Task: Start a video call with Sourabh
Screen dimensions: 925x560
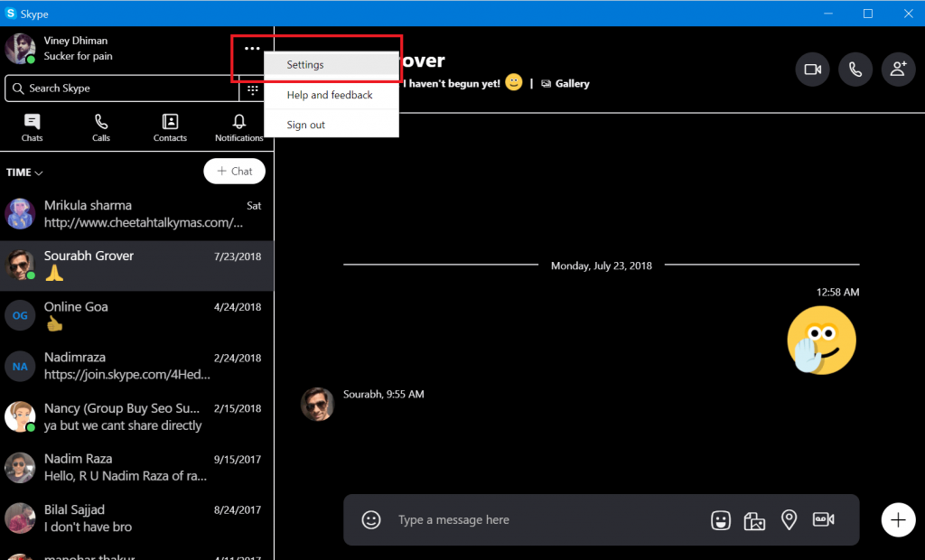Action: [812, 69]
